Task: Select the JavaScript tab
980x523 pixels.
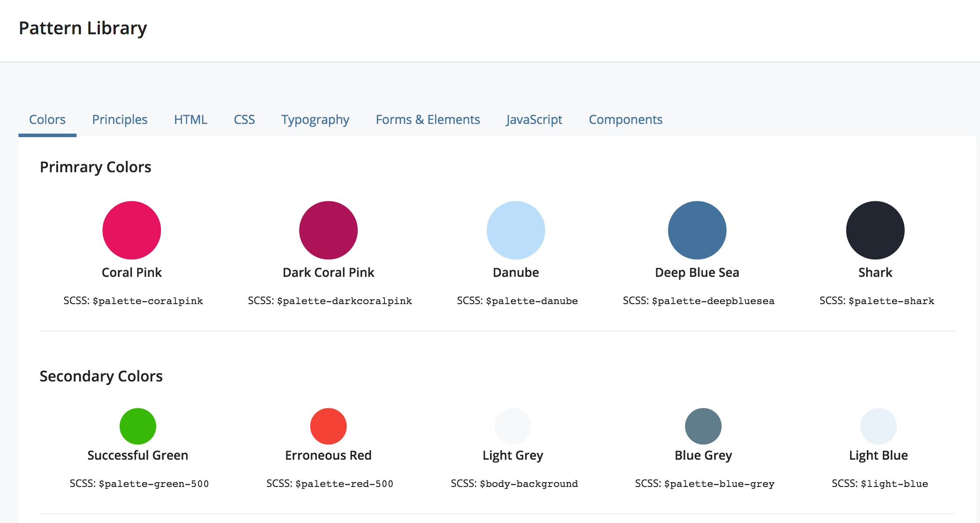Action: coord(534,120)
